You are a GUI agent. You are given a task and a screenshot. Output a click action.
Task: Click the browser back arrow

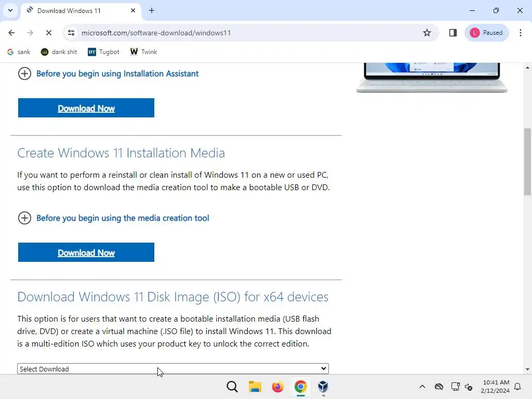pyautogui.click(x=11, y=33)
